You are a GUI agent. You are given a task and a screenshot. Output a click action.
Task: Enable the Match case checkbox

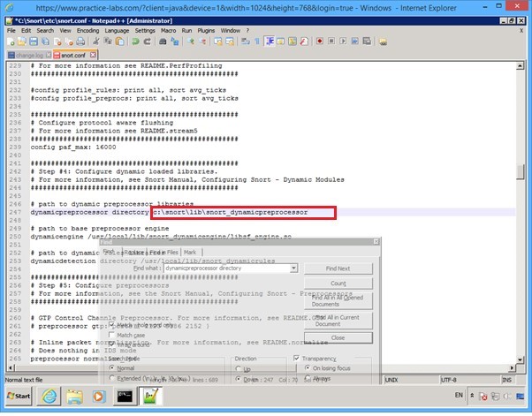click(x=111, y=335)
